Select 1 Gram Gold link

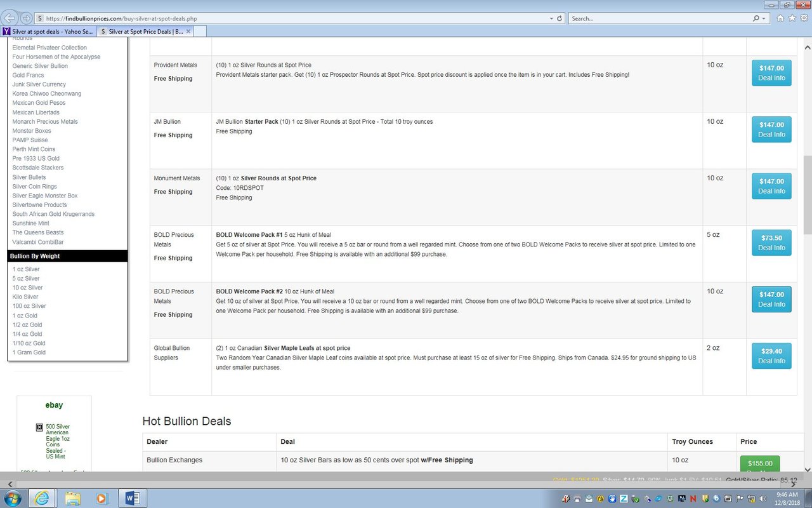point(29,352)
